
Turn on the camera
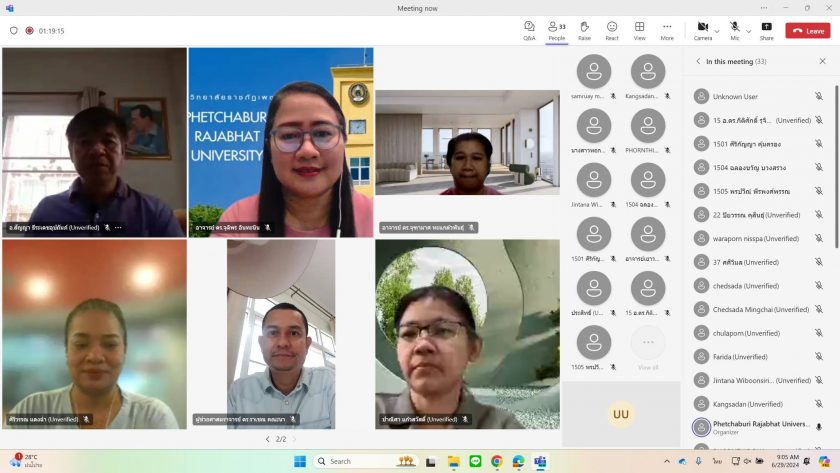(702, 29)
